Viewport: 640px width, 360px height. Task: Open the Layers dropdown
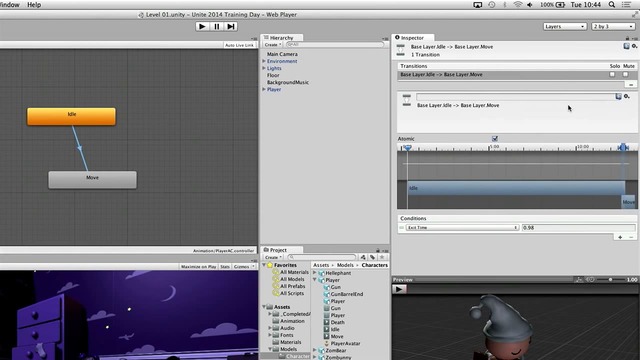coord(565,27)
